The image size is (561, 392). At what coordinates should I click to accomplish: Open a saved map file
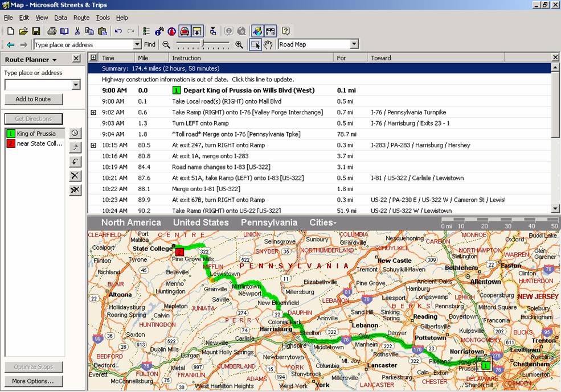(23, 31)
